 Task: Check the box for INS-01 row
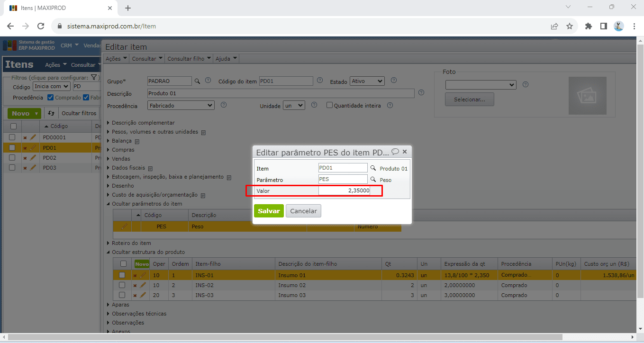[x=122, y=275]
